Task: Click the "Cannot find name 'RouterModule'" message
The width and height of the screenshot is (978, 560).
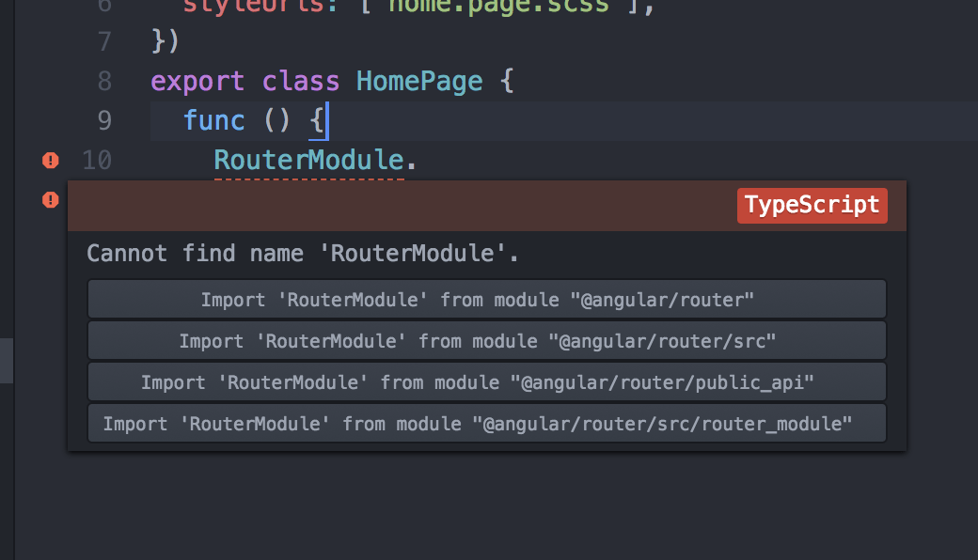Action: pos(303,254)
